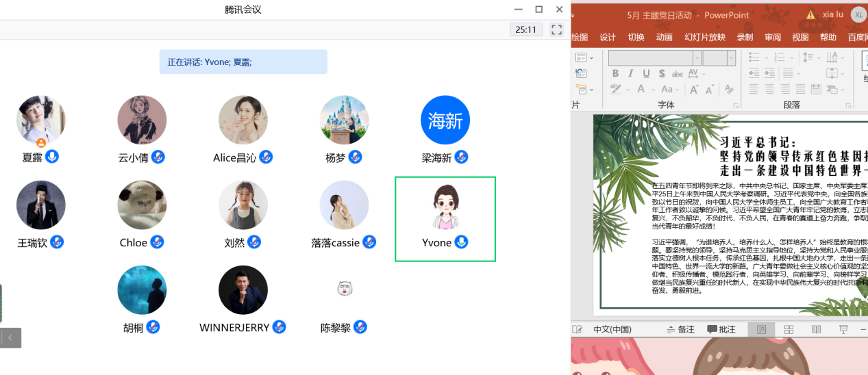This screenshot has height=375, width=868.
Task: Click the muted microphone icon beside WINNERJERRY
Action: click(279, 327)
